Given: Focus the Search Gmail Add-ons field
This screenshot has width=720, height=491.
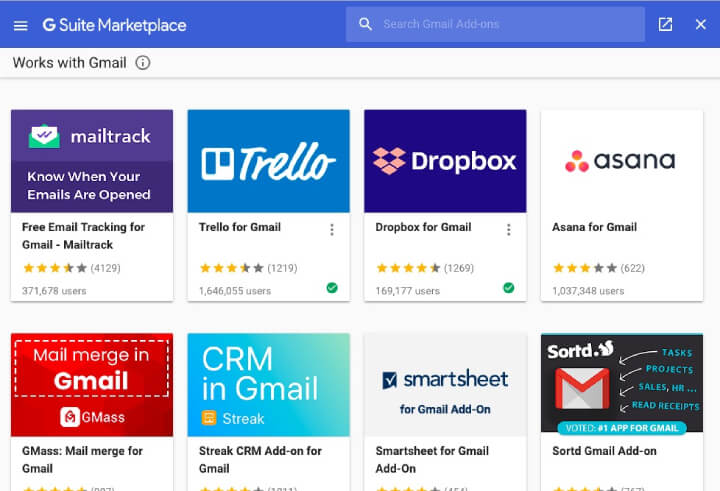Looking at the screenshot, I should [495, 24].
